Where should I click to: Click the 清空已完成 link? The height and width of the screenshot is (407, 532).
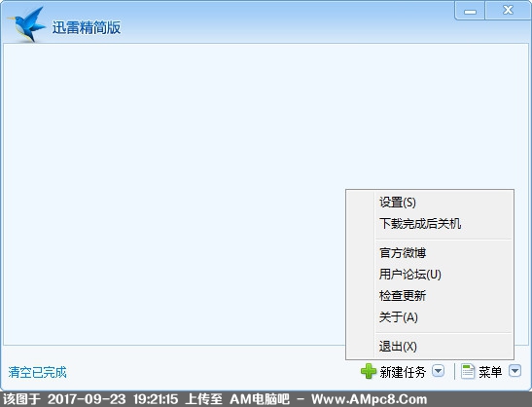tap(37, 372)
